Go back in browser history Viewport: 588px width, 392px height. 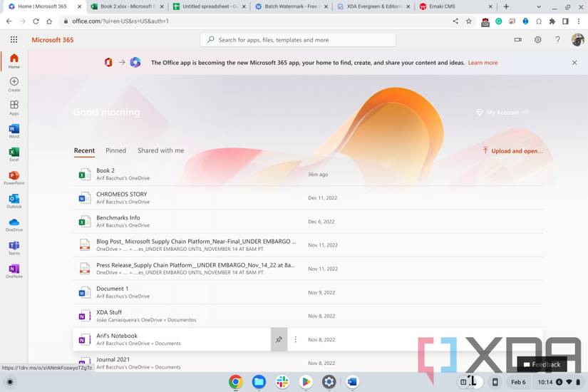coord(9,21)
